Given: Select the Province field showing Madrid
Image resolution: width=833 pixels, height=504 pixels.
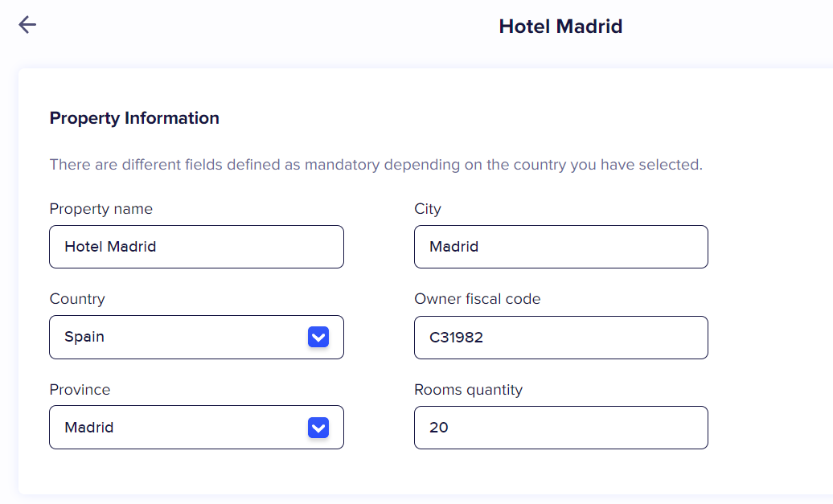Looking at the screenshot, I should coord(177,428).
